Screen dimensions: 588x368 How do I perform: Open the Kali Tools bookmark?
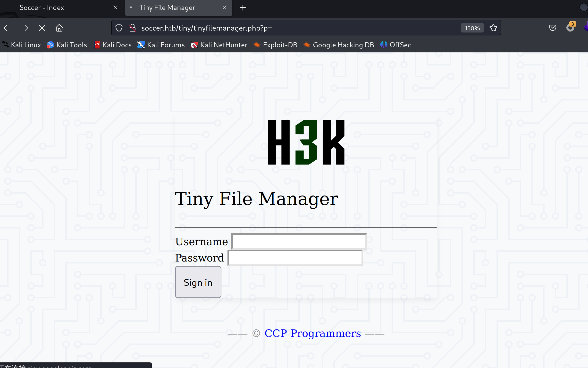[67, 45]
